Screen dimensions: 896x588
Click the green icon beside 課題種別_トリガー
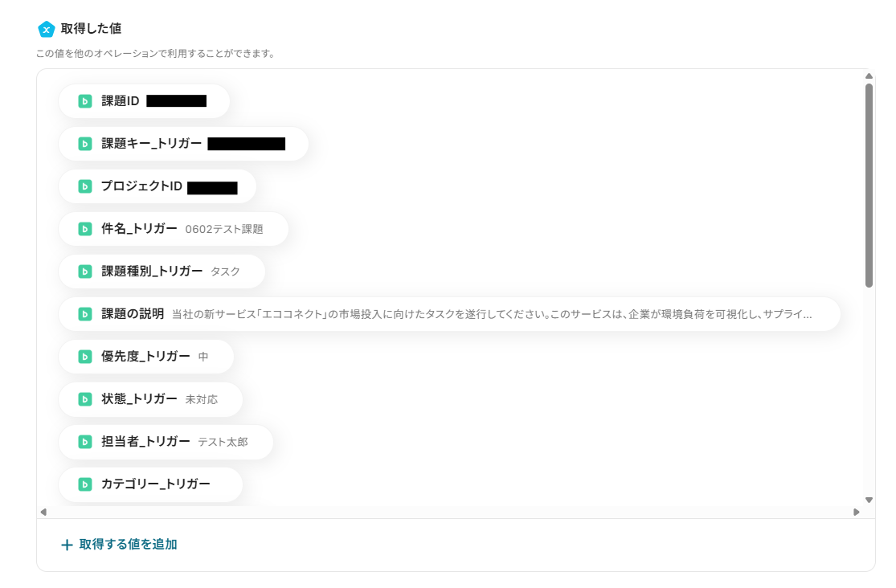84,272
